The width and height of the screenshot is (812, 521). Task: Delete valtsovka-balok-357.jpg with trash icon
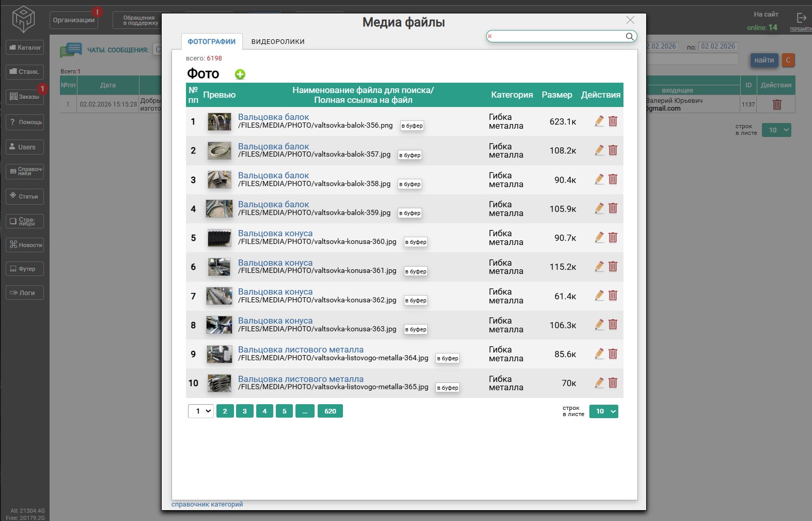pos(613,150)
